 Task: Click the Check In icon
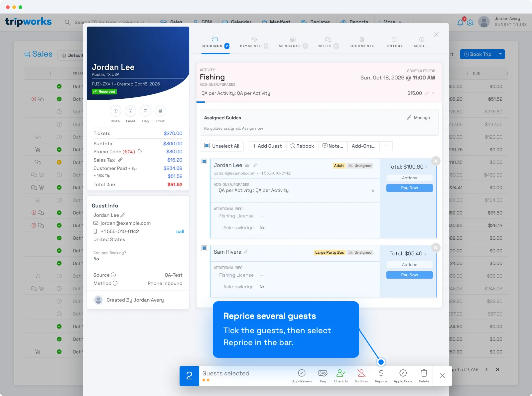(341, 373)
